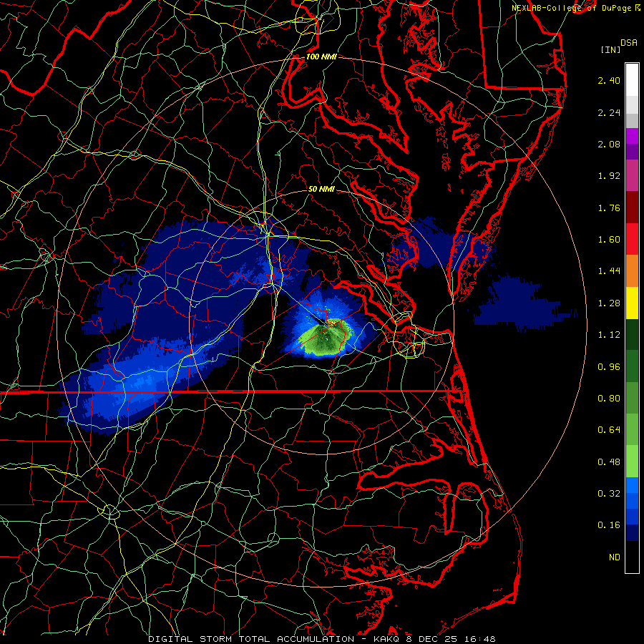Click the ND no-data legend label
This screenshot has height=644, width=644.
point(615,557)
